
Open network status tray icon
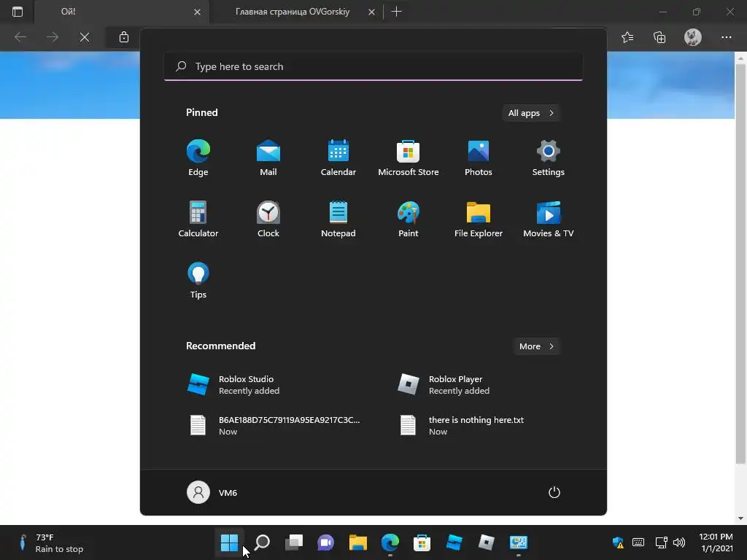click(661, 542)
